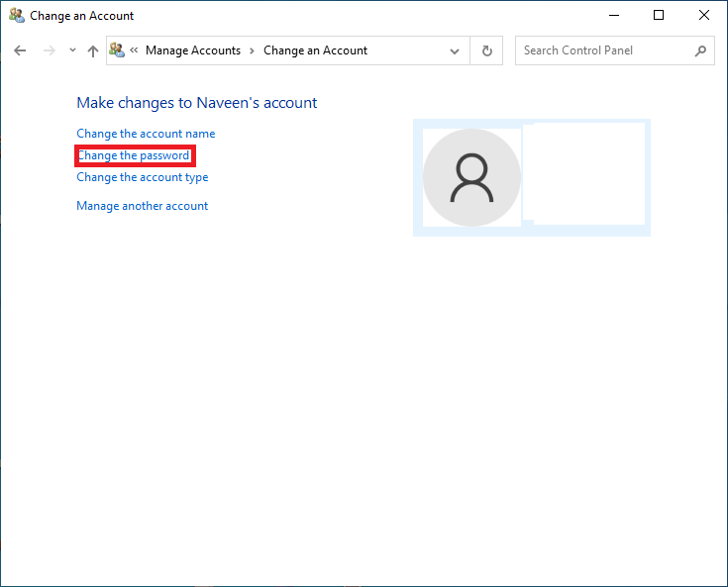Image resolution: width=728 pixels, height=587 pixels.
Task: Click the Back arrow navigation button
Action: coord(20,50)
